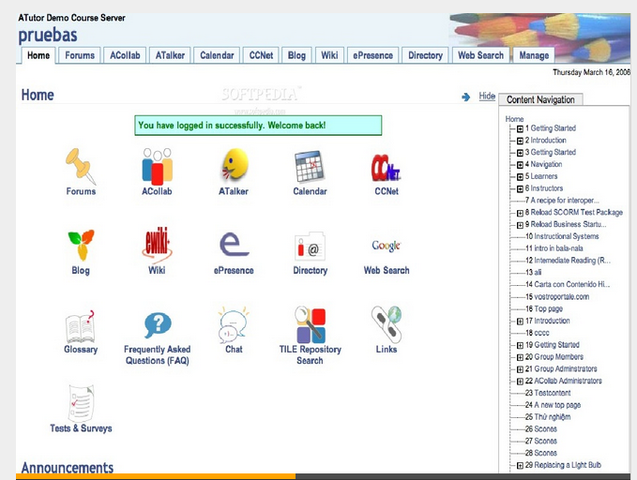Viewport: 637px width, 480px height.
Task: Expand the 29 Replacing a Light Bulb node
Action: click(x=520, y=466)
